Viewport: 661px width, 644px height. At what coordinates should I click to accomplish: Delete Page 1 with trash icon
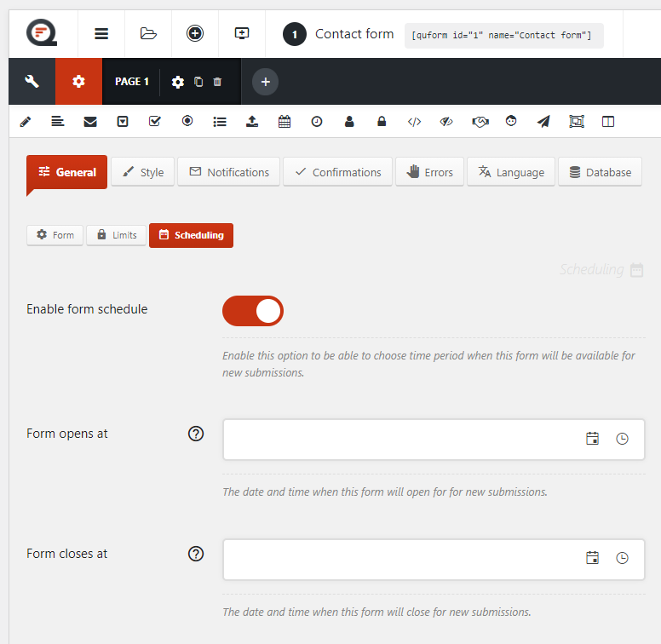[x=217, y=82]
